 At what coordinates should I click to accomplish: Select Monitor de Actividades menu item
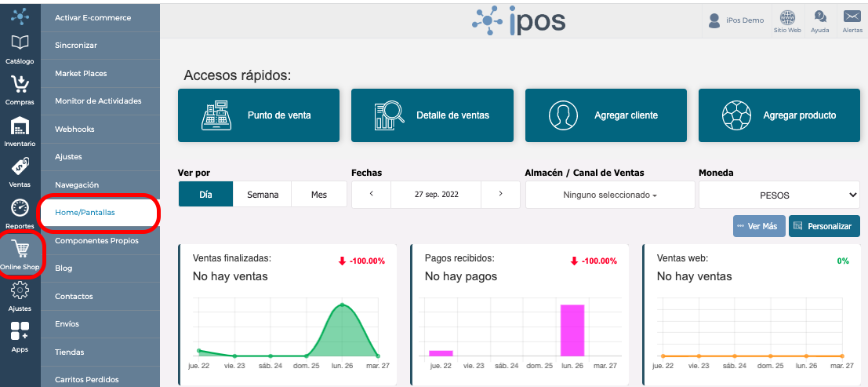coord(100,101)
